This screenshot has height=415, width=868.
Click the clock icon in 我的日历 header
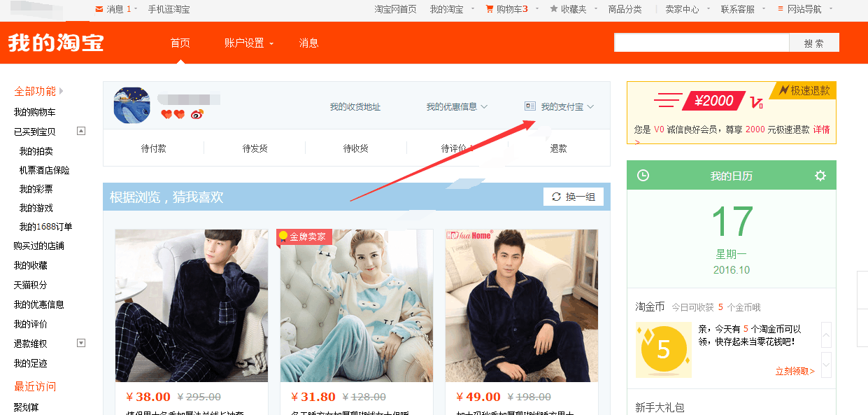coord(643,176)
